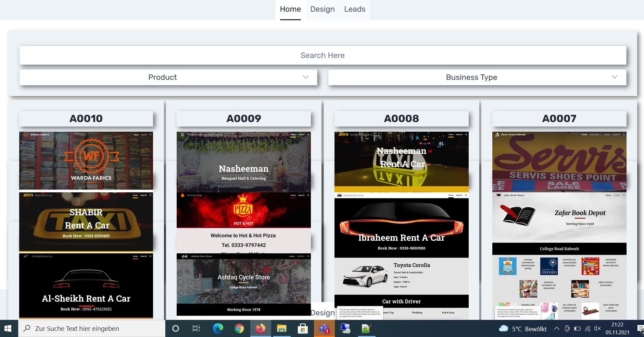The height and width of the screenshot is (337, 644).
Task: Open the Nasheeman Benquet Hall preview
Action: coord(244,162)
